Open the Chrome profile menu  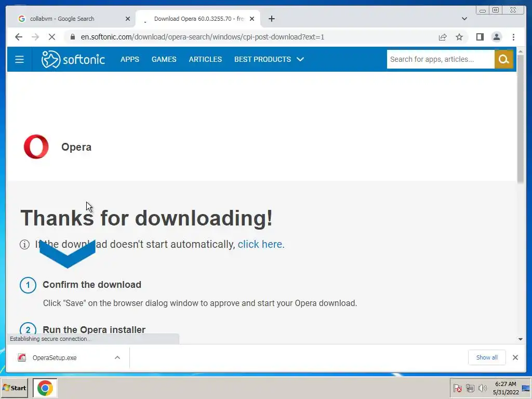tap(496, 37)
